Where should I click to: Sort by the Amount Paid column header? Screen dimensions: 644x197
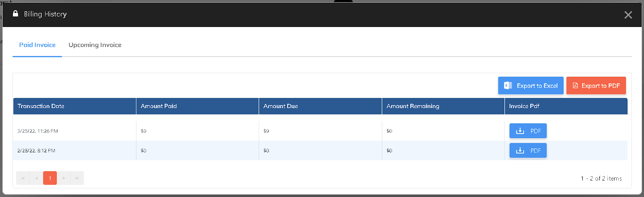(159, 106)
